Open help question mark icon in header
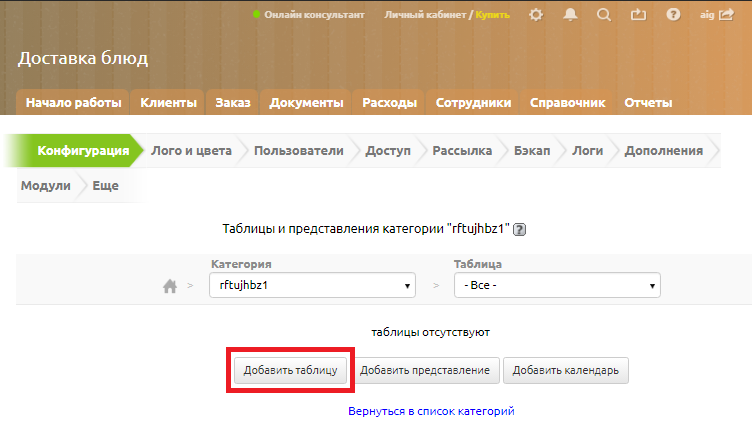Image resolution: width=752 pixels, height=430 pixels. pyautogui.click(x=673, y=15)
